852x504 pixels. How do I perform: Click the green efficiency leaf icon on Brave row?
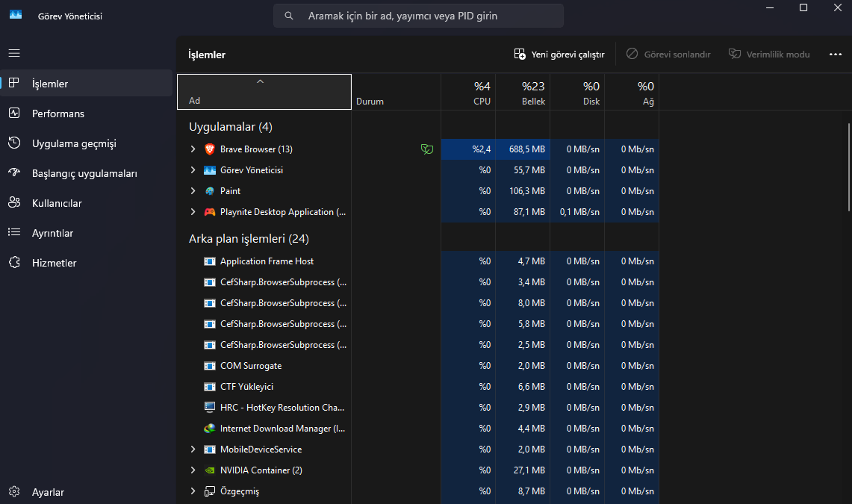click(427, 149)
